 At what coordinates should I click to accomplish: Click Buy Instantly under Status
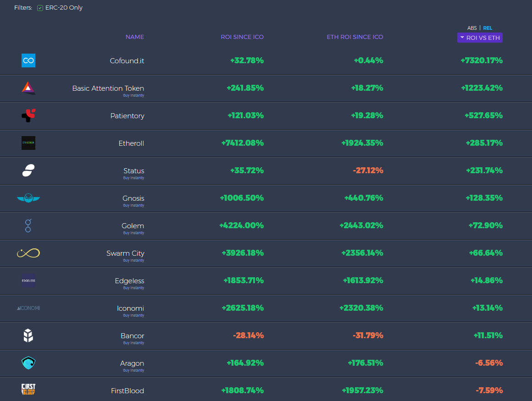(x=133, y=178)
